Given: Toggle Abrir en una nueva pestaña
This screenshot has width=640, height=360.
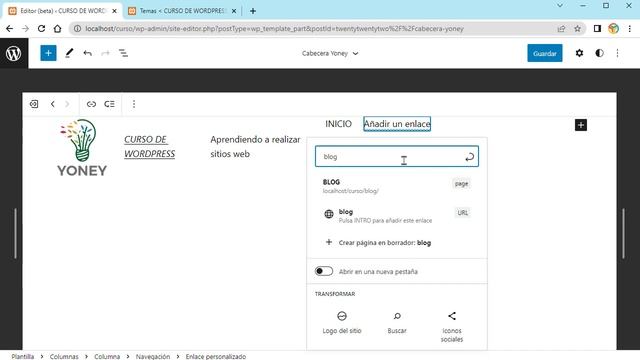Looking at the screenshot, I should (x=324, y=271).
